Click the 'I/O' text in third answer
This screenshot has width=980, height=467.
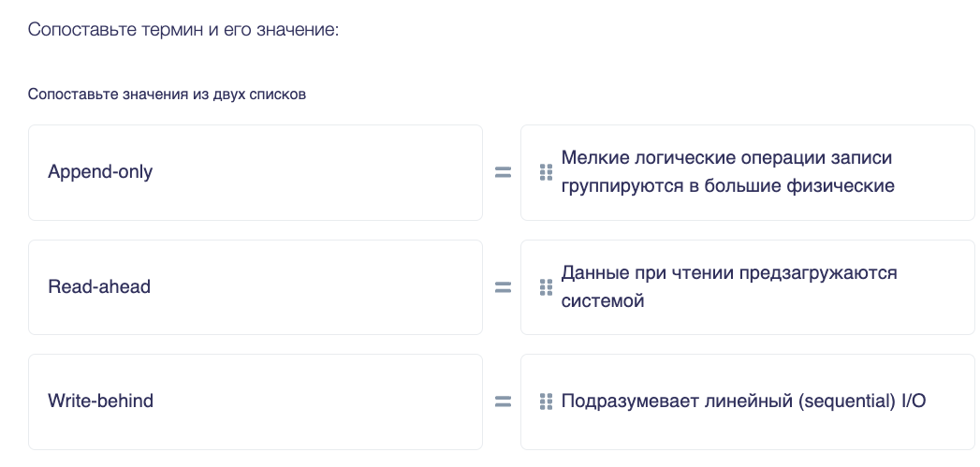(914, 401)
